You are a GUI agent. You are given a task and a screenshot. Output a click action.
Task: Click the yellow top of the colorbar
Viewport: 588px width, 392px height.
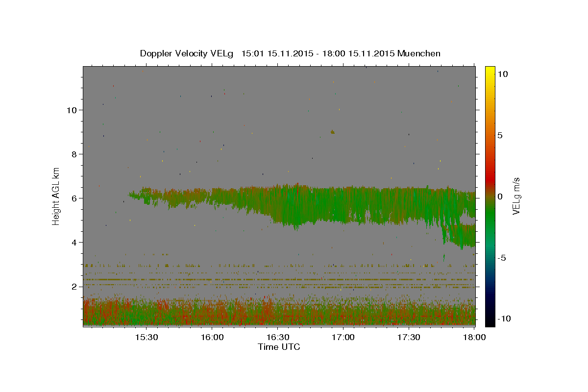pos(490,71)
